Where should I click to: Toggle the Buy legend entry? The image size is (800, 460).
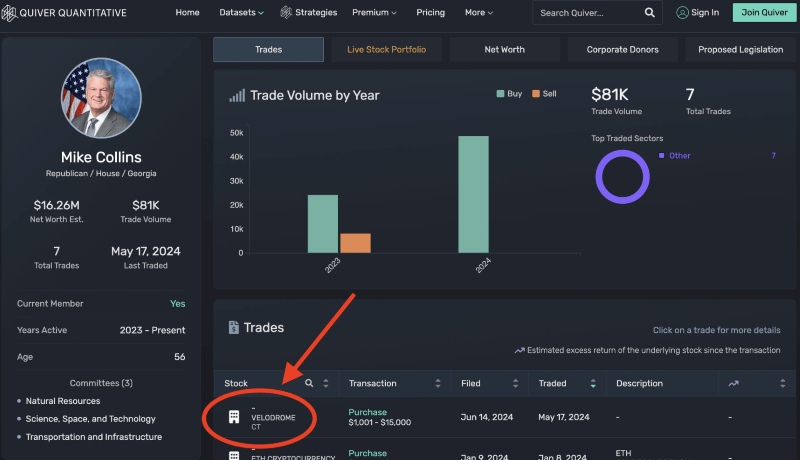click(509, 94)
